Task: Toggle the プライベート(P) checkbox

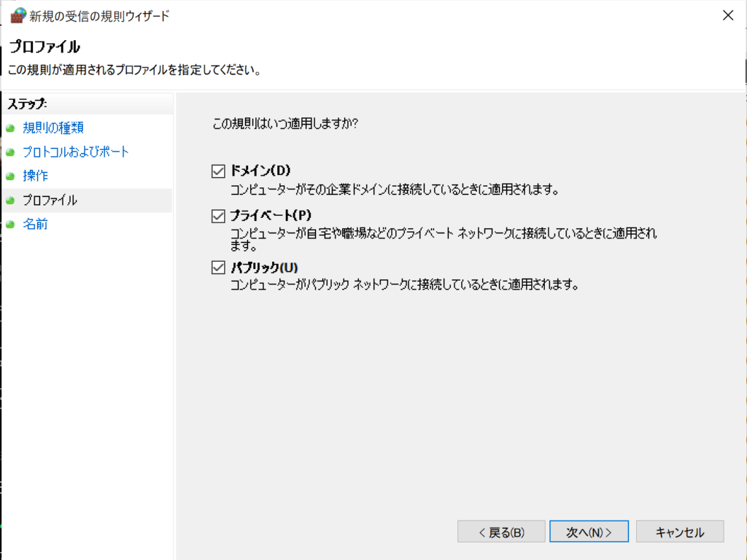Action: tap(217, 216)
